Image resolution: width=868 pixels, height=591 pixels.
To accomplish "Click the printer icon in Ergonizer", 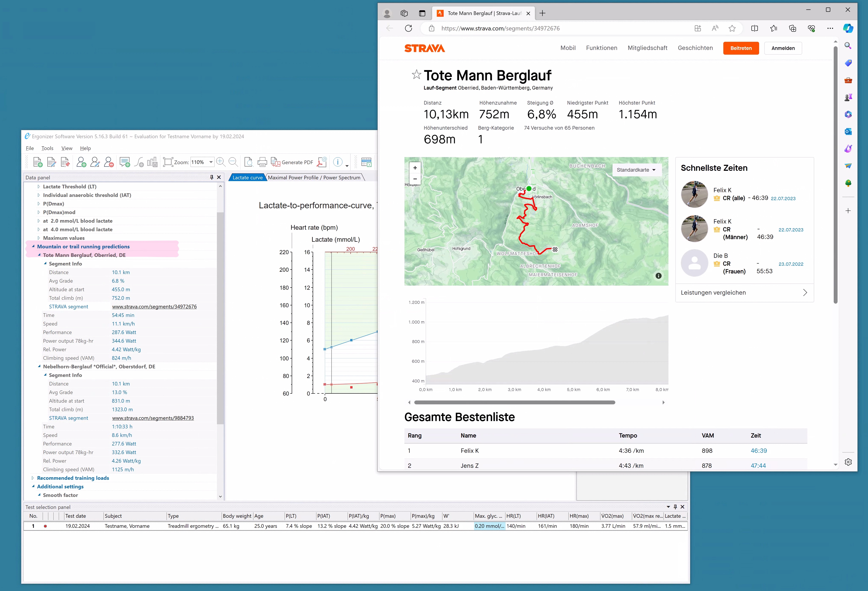I will tap(262, 162).
